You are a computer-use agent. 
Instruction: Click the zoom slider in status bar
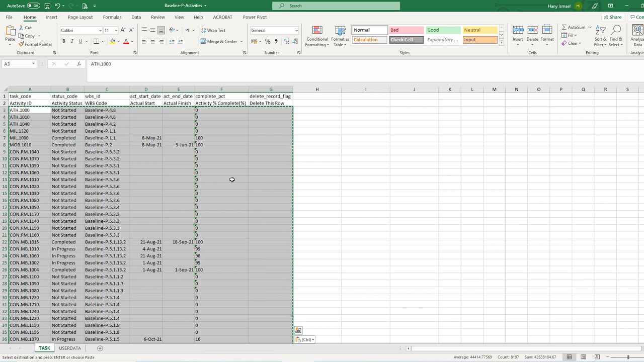[x=628, y=357]
